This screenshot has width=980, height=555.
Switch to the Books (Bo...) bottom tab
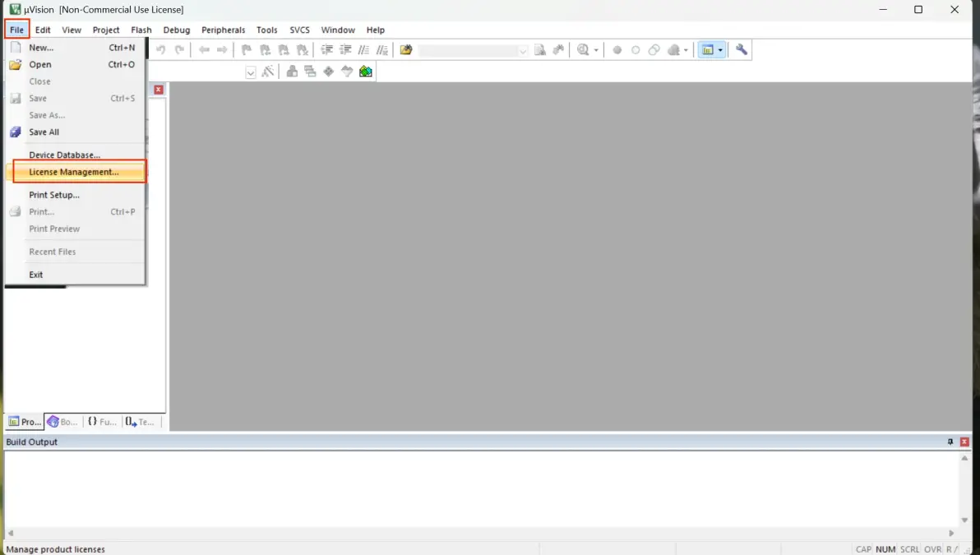pos(62,422)
